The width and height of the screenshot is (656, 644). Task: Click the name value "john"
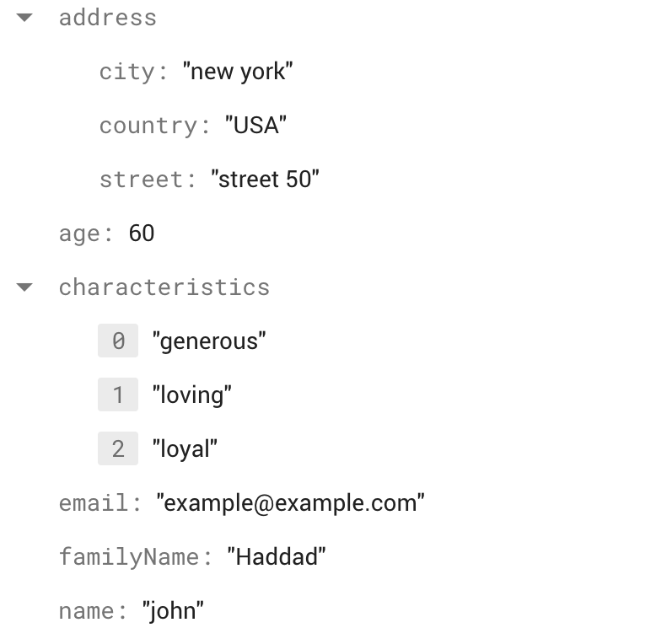pos(173,611)
